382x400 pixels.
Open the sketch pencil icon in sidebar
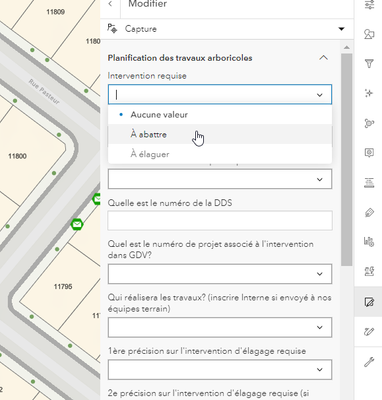[369, 332]
